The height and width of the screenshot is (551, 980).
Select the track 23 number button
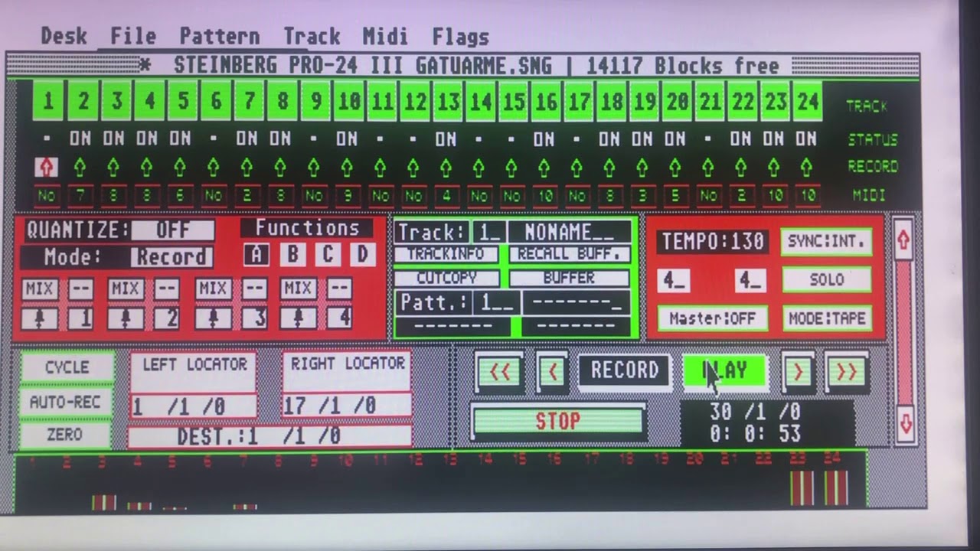pos(776,102)
